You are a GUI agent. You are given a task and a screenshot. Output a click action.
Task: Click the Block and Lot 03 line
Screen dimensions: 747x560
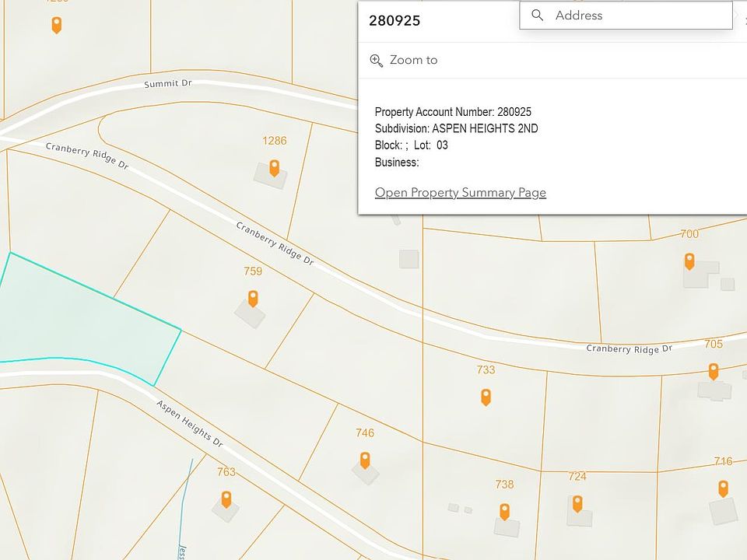pyautogui.click(x=411, y=145)
